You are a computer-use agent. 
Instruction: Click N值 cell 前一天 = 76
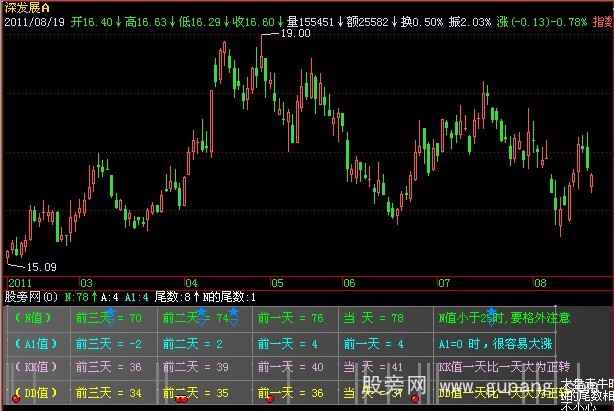tap(291, 318)
